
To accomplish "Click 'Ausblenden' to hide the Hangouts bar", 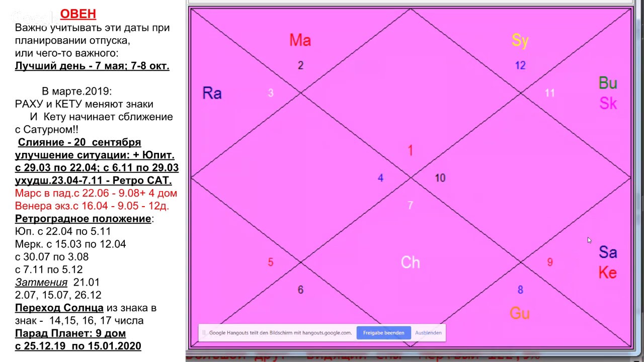I will coord(428,333).
